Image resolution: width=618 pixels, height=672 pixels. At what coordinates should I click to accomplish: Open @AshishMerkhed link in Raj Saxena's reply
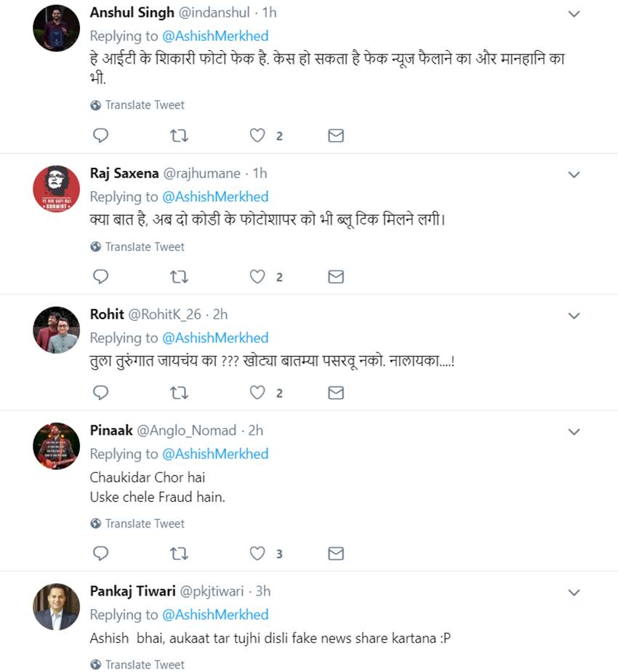coord(215,196)
